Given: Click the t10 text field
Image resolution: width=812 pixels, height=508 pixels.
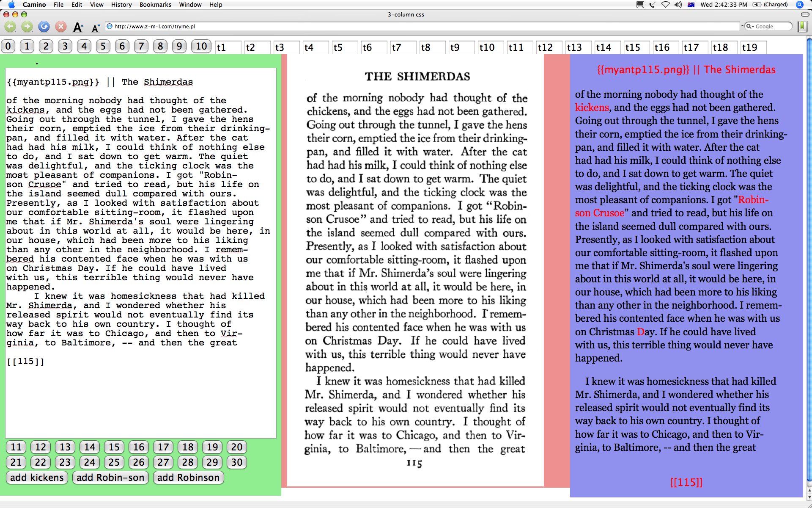Looking at the screenshot, I should click(x=491, y=47).
